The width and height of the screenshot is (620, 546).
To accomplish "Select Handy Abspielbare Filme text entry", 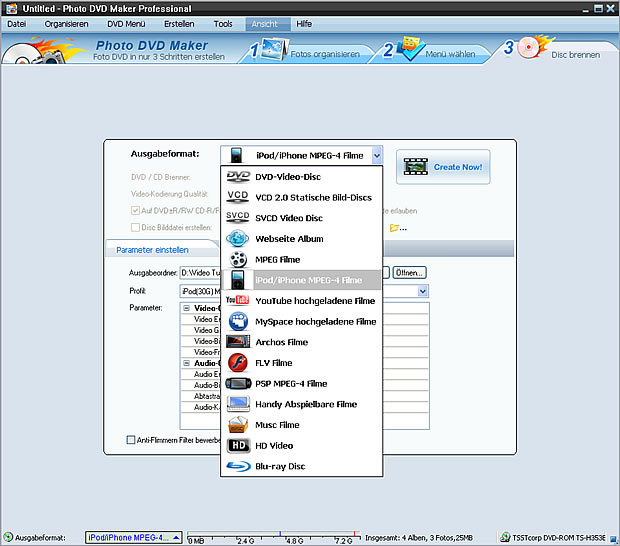I will tap(306, 404).
